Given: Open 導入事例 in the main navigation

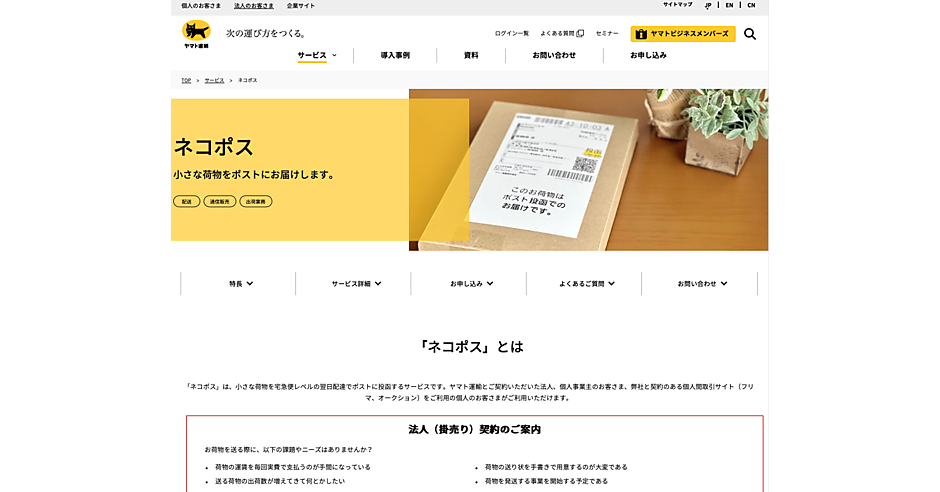Looking at the screenshot, I should (395, 55).
